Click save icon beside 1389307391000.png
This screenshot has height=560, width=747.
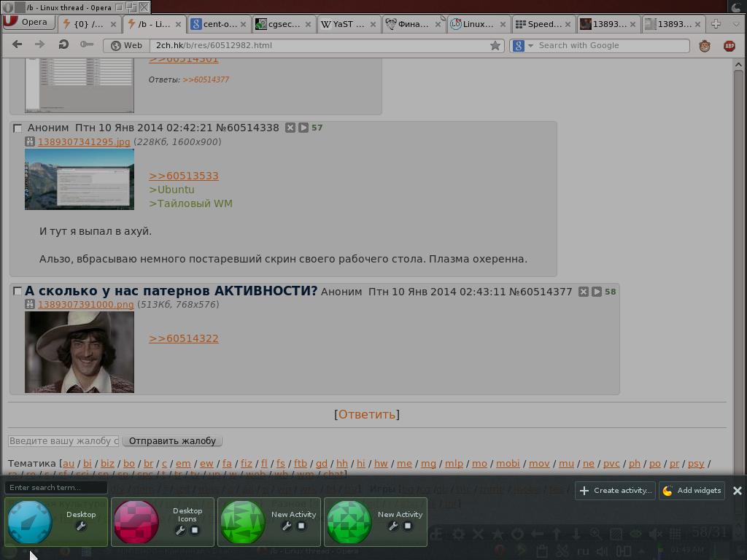coord(29,304)
